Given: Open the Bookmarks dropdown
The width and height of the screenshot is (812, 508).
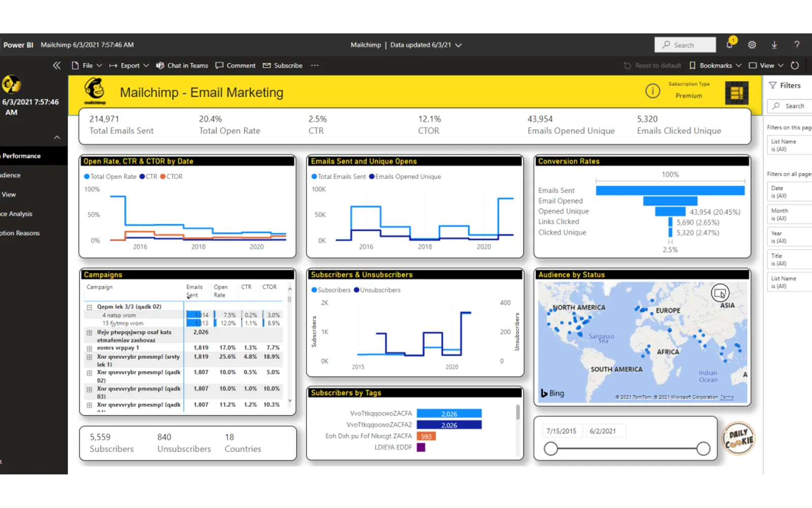Looking at the screenshot, I should pyautogui.click(x=716, y=66).
